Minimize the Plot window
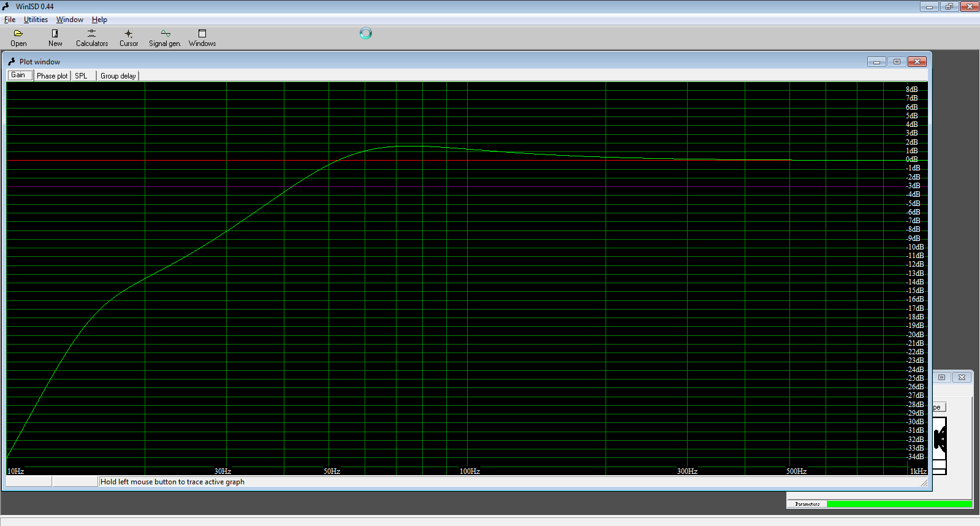 [876, 61]
